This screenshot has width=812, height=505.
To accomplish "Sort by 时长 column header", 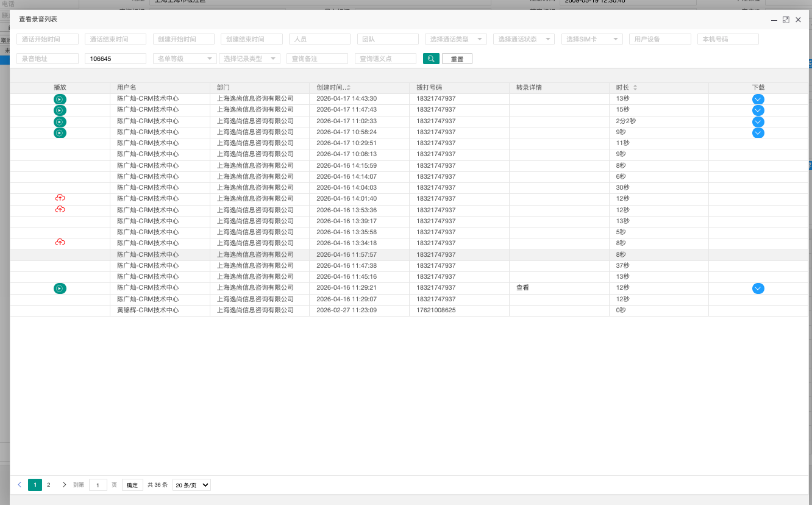I will (627, 88).
